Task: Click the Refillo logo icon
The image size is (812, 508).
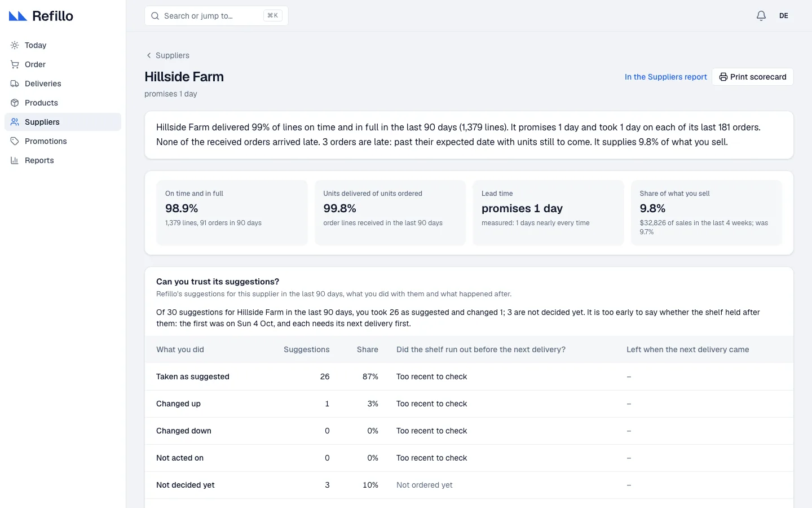Action: pyautogui.click(x=18, y=16)
